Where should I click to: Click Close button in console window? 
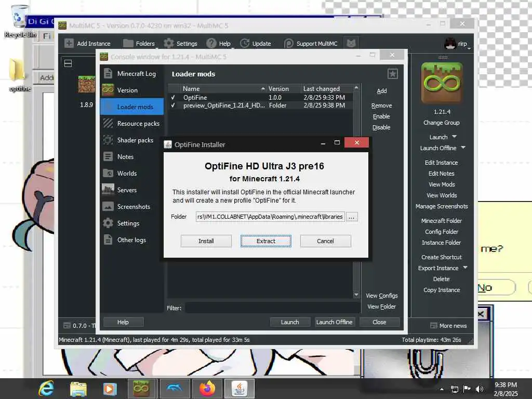pos(379,322)
